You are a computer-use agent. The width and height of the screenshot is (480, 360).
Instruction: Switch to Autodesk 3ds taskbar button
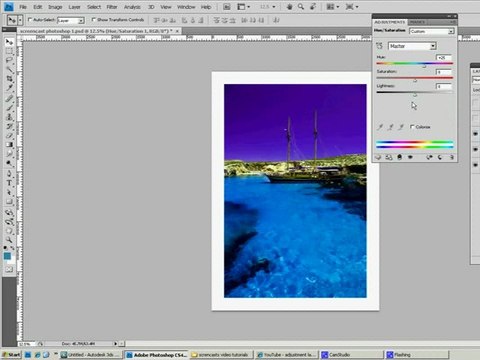point(91,355)
